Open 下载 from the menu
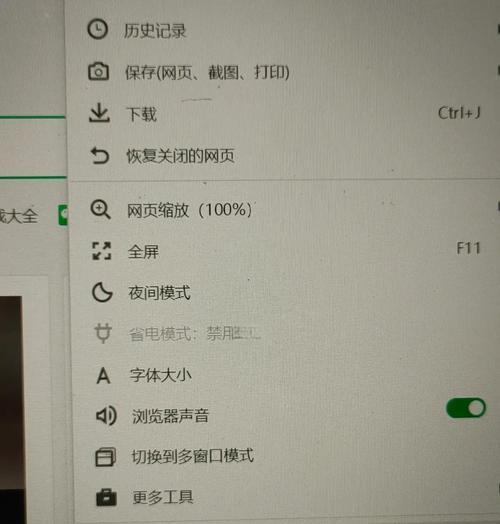This screenshot has height=524, width=500. click(282, 114)
